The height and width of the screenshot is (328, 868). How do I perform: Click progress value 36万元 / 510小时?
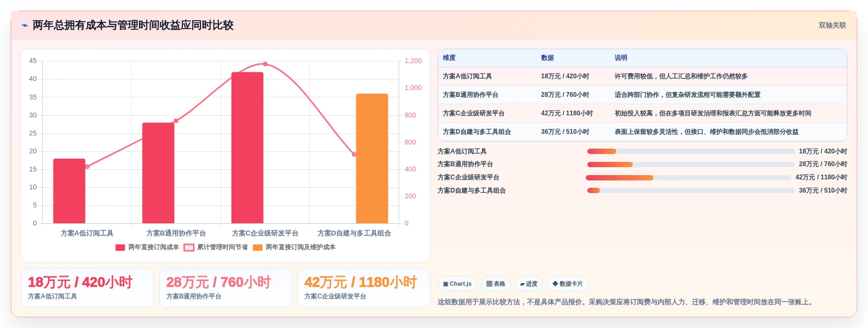pyautogui.click(x=823, y=190)
